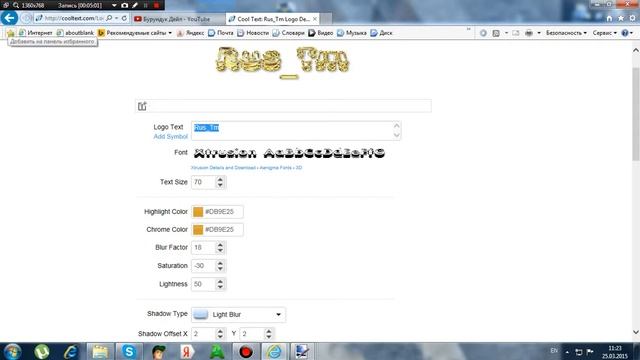Pick Highlight Color swatch

coord(198,212)
